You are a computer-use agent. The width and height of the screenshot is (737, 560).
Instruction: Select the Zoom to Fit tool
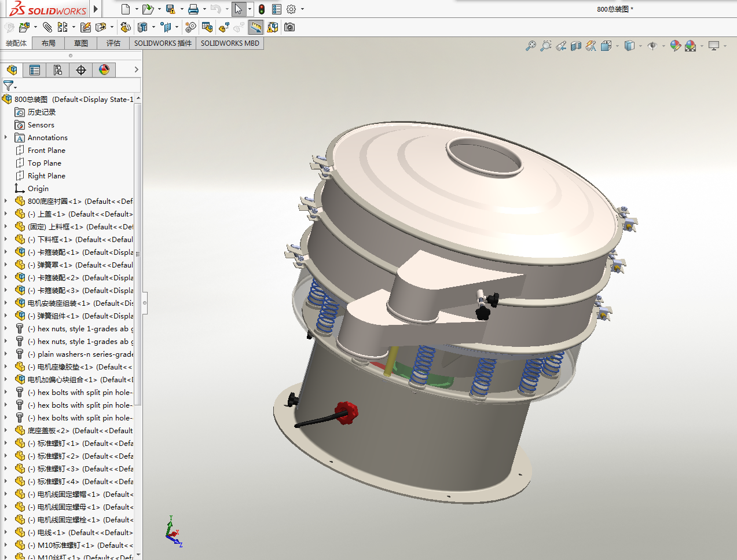pos(530,46)
